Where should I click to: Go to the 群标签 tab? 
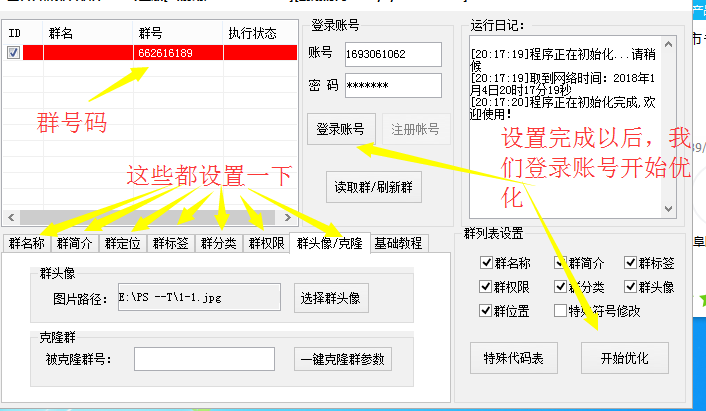171,244
